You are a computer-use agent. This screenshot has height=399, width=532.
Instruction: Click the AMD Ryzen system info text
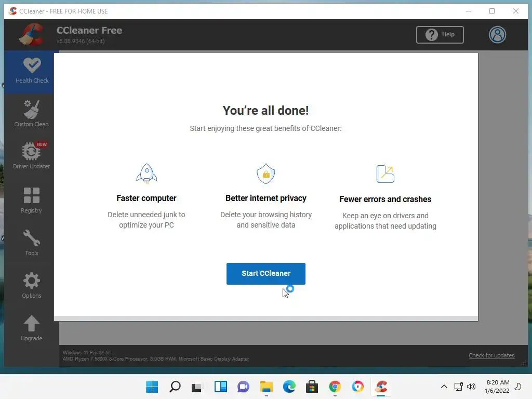coord(156,359)
